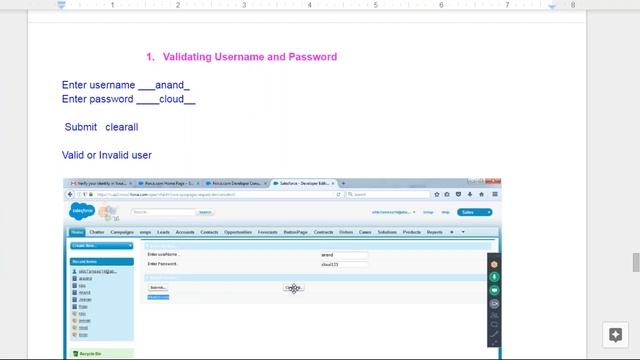Viewport: 640px width, 360px height.
Task: Select the 'Salesforce - Developer Edition' browser tab
Action: 304,184
